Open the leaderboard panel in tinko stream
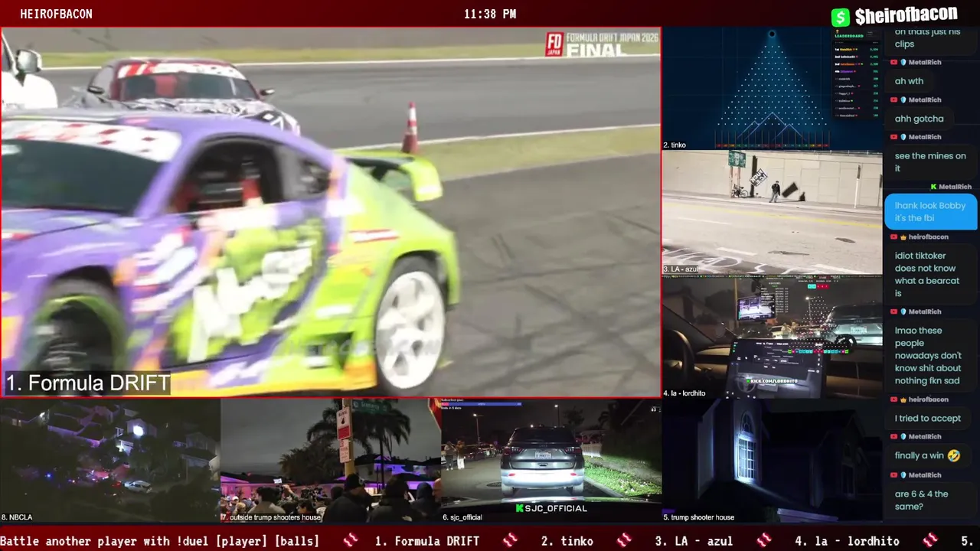The image size is (980, 551). click(x=856, y=75)
